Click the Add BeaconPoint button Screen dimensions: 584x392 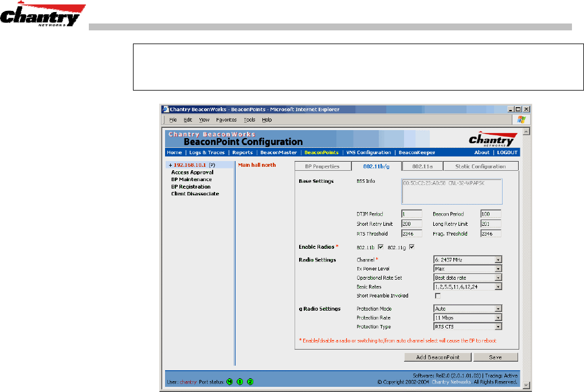pos(438,357)
